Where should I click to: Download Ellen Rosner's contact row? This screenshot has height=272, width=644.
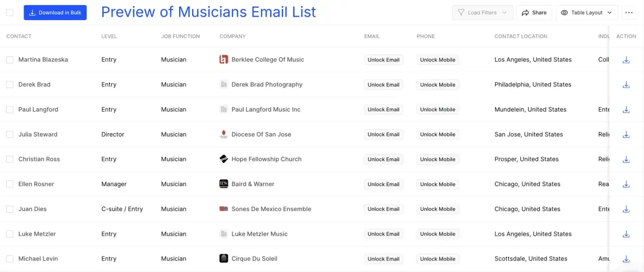click(x=626, y=184)
